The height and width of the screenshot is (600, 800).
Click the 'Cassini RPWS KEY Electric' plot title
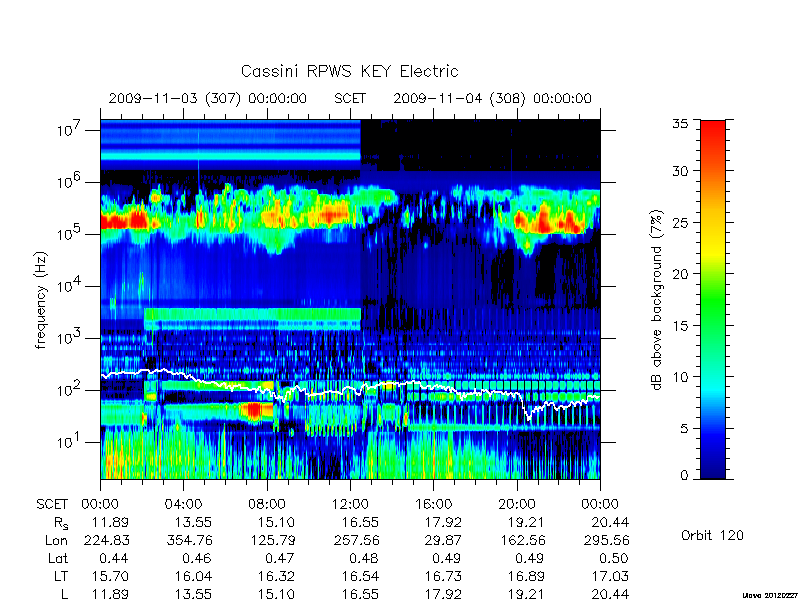pyautogui.click(x=349, y=71)
